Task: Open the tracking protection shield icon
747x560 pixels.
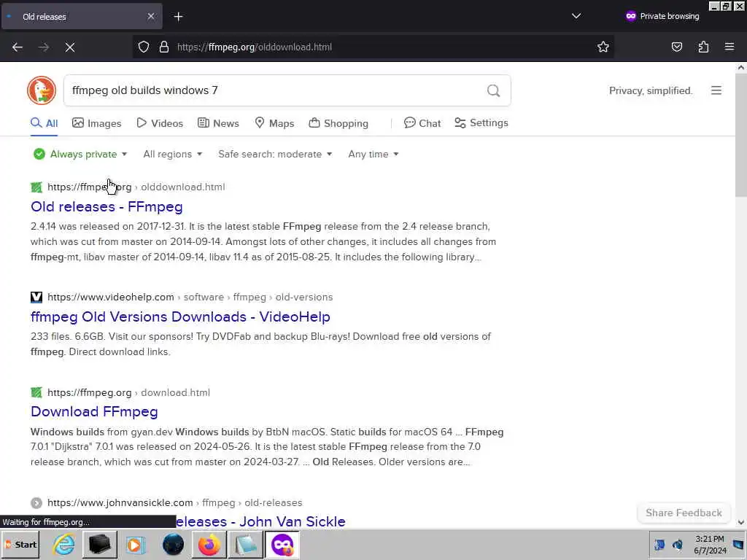Action: click(144, 47)
